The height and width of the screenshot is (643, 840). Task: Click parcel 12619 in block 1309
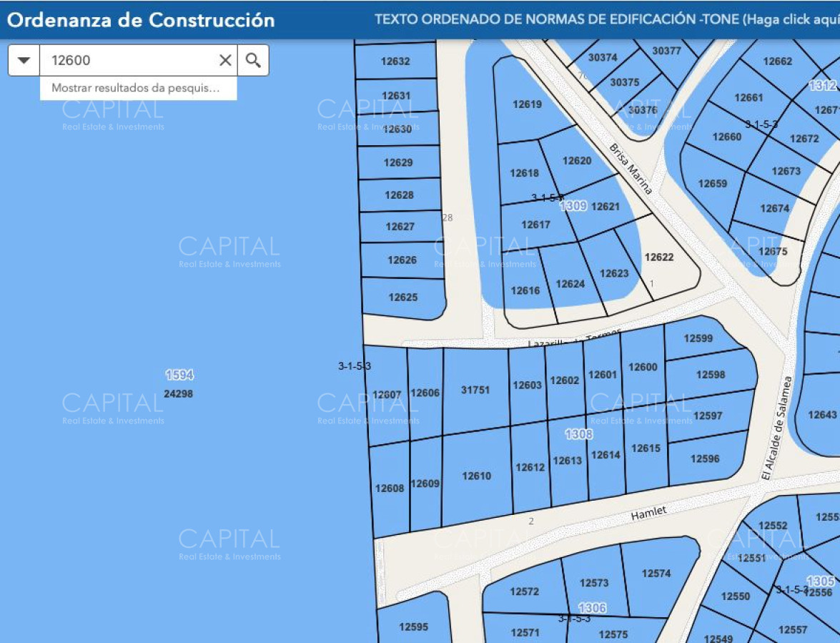(527, 104)
